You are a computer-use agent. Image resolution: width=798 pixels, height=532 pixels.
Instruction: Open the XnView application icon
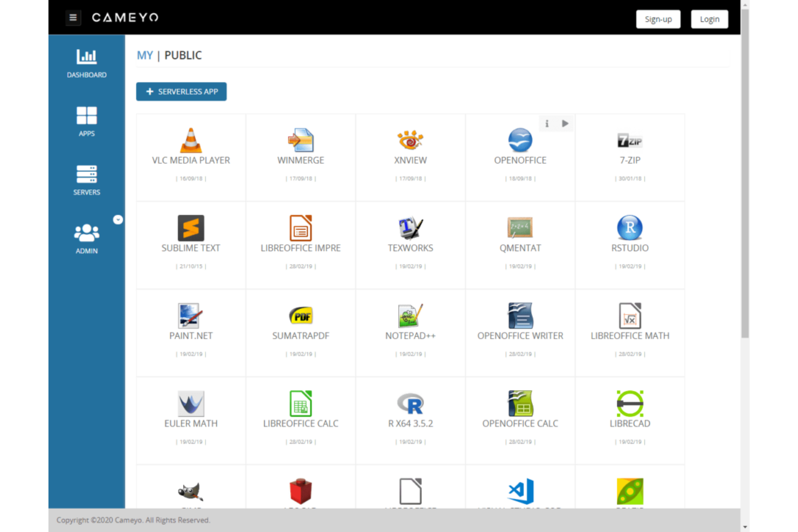[x=410, y=140]
